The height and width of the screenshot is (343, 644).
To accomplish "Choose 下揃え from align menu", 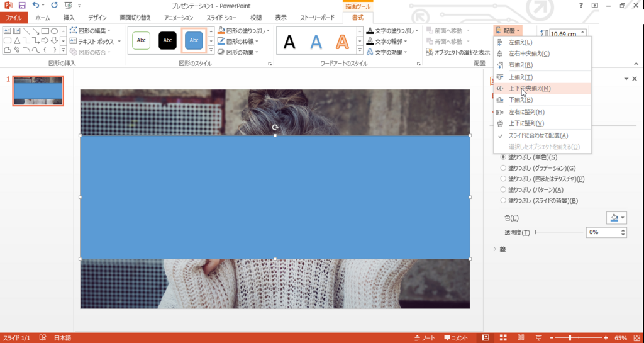I will pyautogui.click(x=542, y=100).
